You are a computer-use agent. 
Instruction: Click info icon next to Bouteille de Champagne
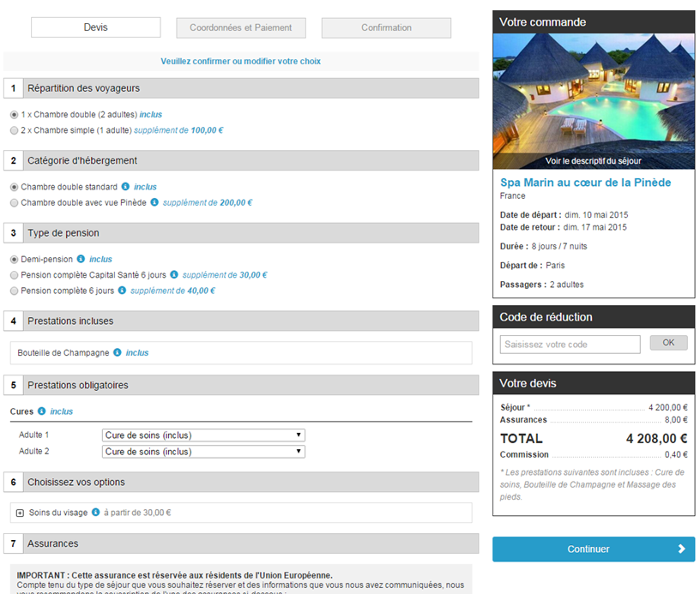pyautogui.click(x=118, y=352)
